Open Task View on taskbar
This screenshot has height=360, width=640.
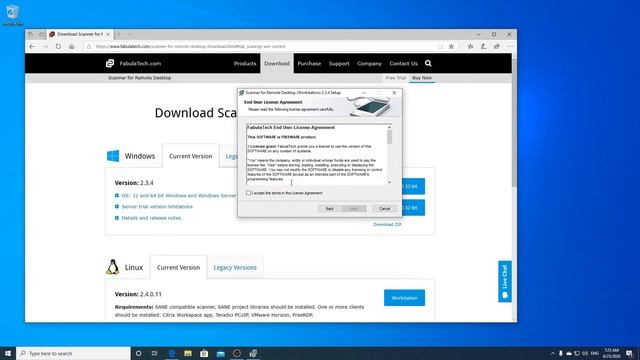(154, 353)
